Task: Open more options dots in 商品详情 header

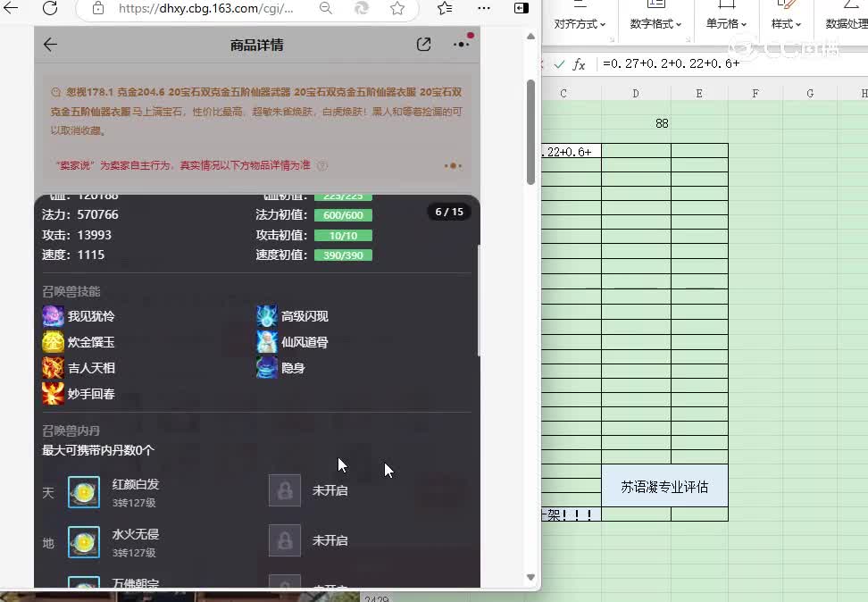Action: click(x=461, y=45)
